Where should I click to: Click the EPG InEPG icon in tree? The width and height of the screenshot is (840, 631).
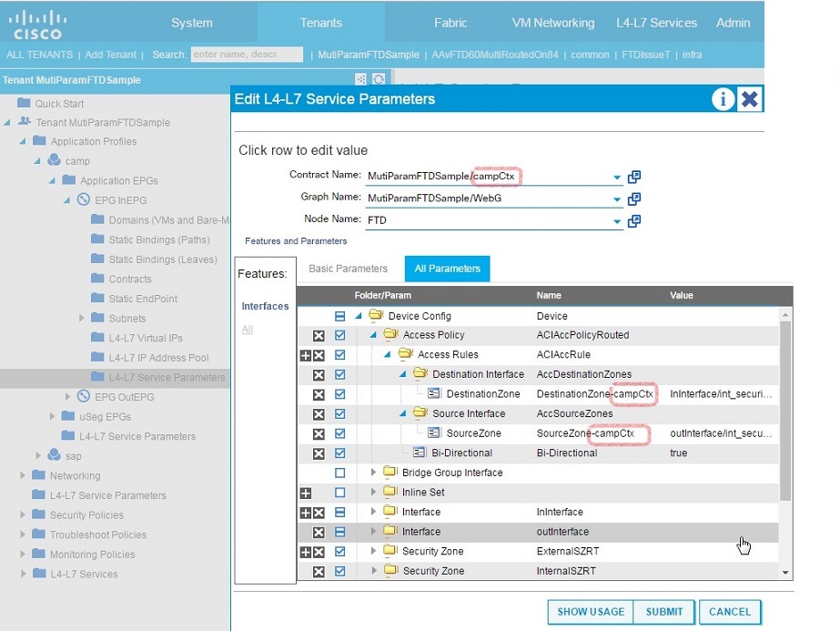click(x=84, y=199)
